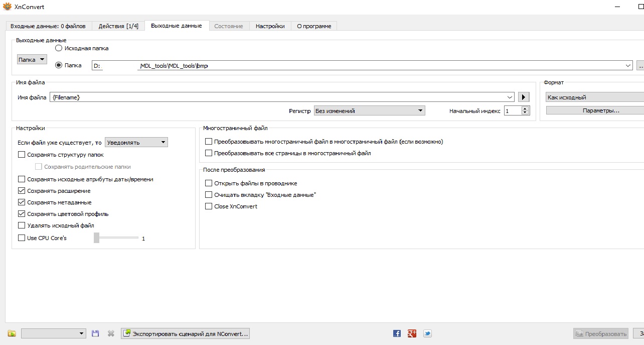Click the Начальный индекс value field
644x345 pixels.
(513, 111)
